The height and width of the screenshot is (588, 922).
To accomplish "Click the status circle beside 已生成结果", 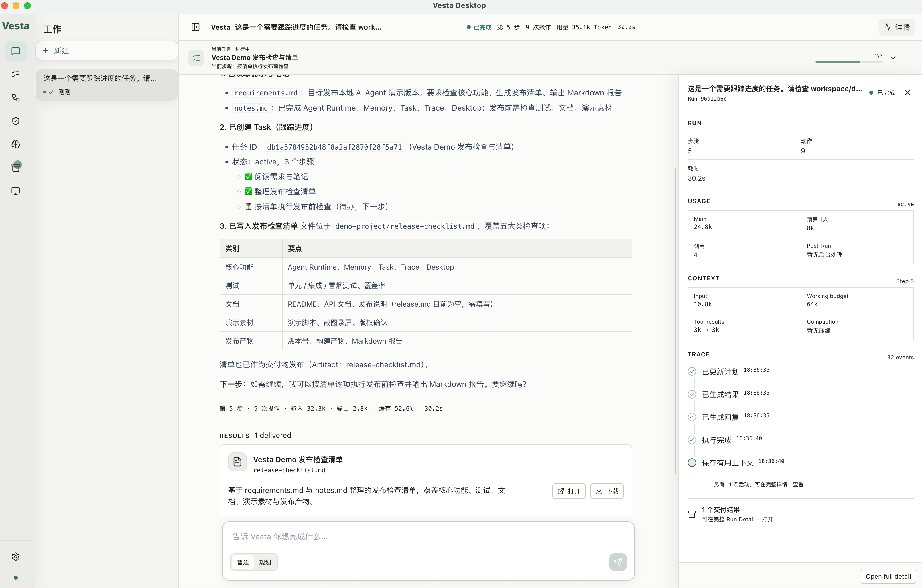I will (692, 394).
